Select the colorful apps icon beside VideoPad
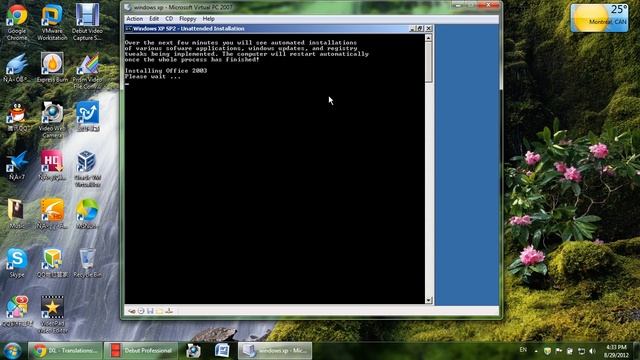Screen dimensions: 640x360 (x=17, y=311)
